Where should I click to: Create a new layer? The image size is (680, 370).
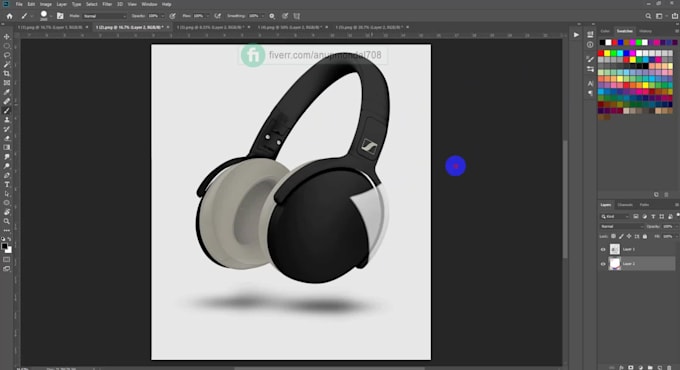pos(660,367)
